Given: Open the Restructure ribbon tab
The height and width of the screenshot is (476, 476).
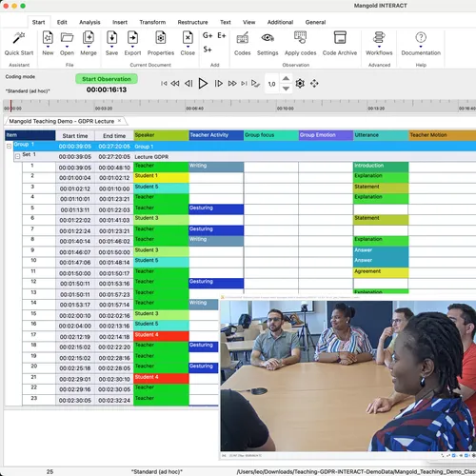Looking at the screenshot, I should pyautogui.click(x=192, y=22).
